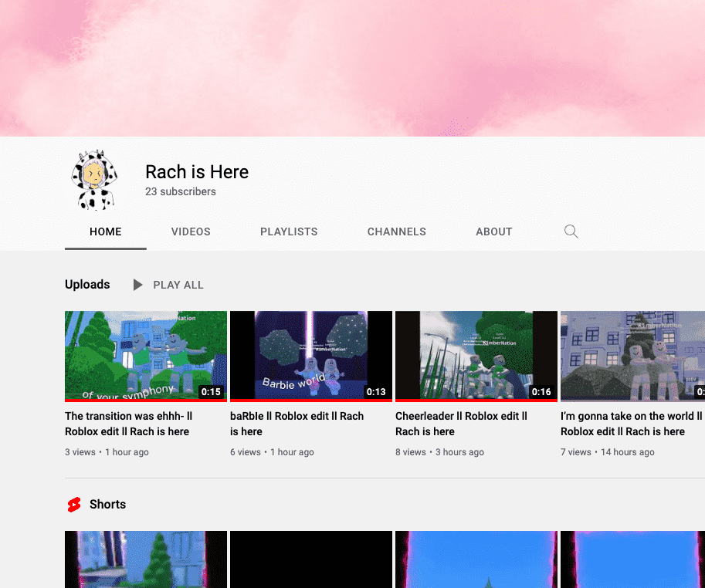Viewport: 705px width, 588px height.
Task: Click the thumbnail above 'I'm gonna take on the world'
Action: coord(632,356)
